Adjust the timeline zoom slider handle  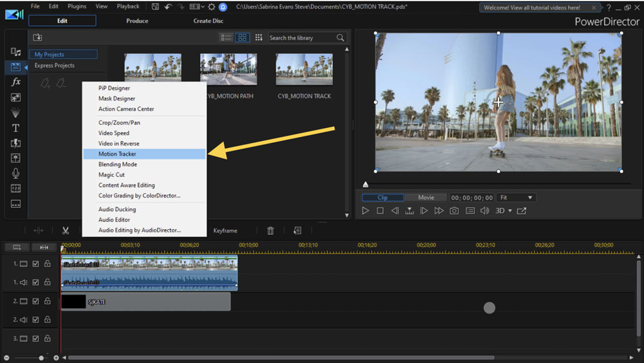point(42,357)
